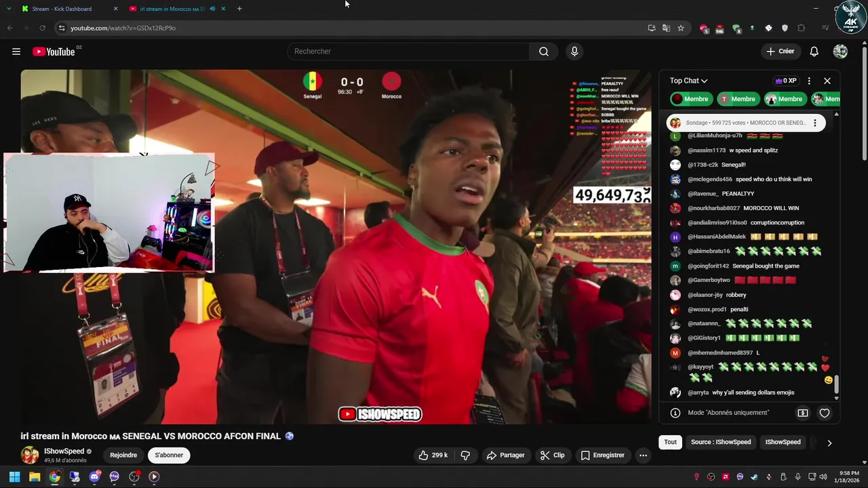Click the Partager share button
This screenshot has width=868, height=488.
click(506, 455)
